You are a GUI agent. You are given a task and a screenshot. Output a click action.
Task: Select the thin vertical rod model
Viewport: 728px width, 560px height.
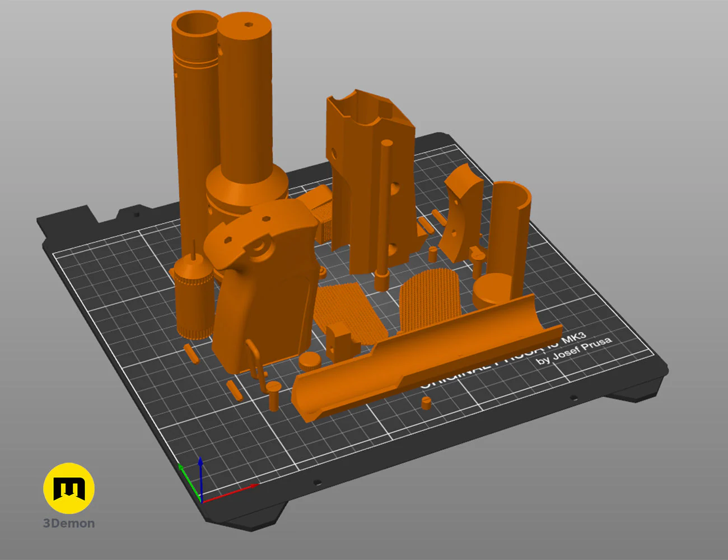coord(384,213)
